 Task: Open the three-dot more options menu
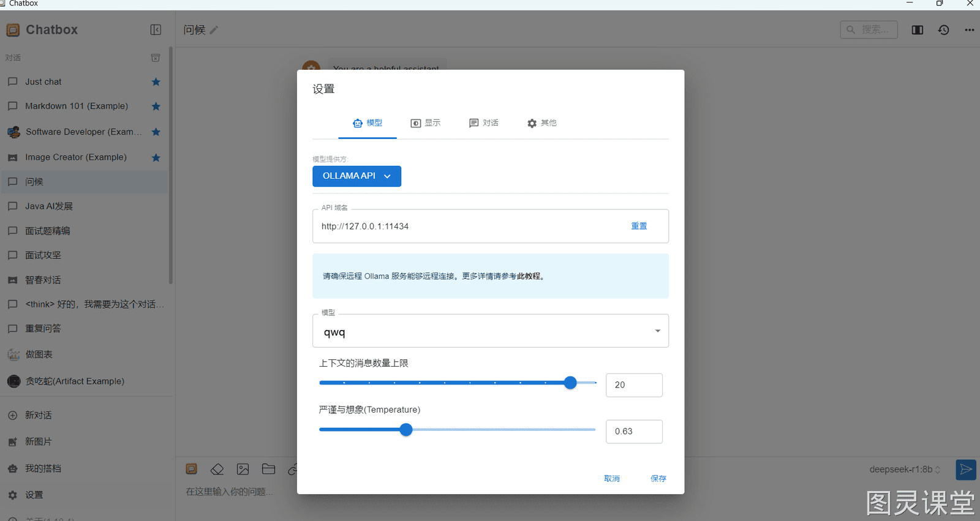point(970,30)
